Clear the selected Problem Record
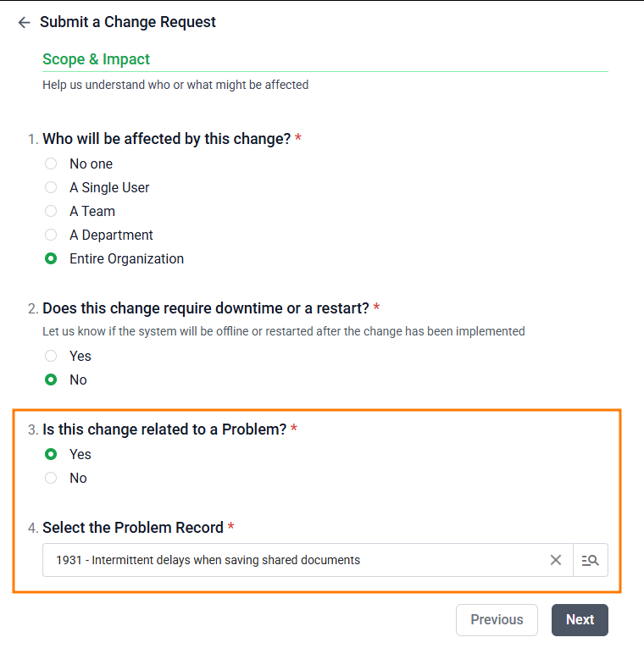Viewport: 644px width, 665px height. coord(556,560)
